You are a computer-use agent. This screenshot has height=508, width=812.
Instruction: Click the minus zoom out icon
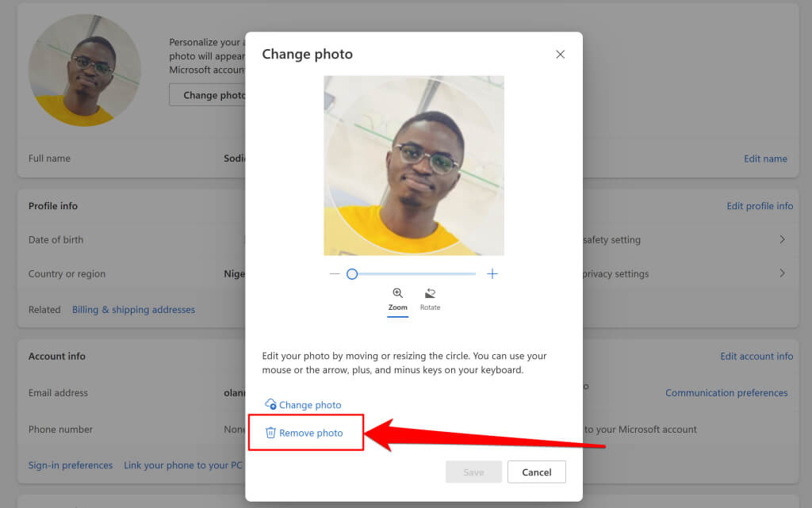[x=335, y=273]
